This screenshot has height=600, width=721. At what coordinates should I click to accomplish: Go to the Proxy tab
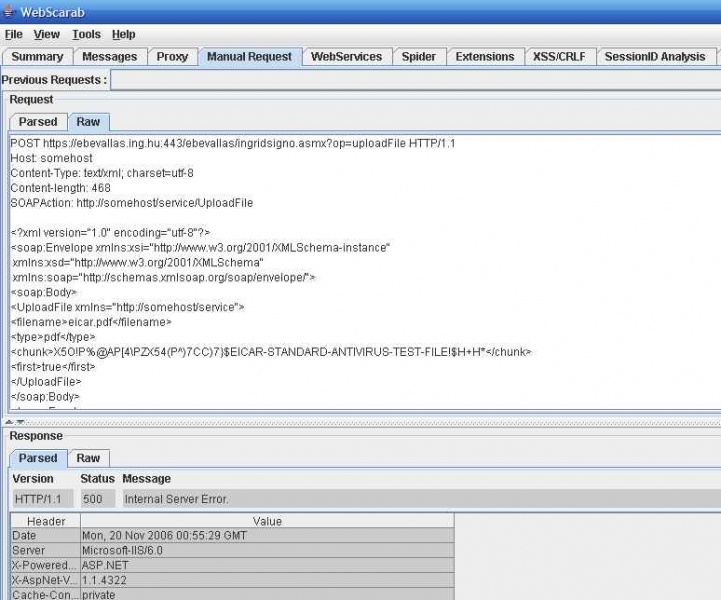[x=172, y=57]
